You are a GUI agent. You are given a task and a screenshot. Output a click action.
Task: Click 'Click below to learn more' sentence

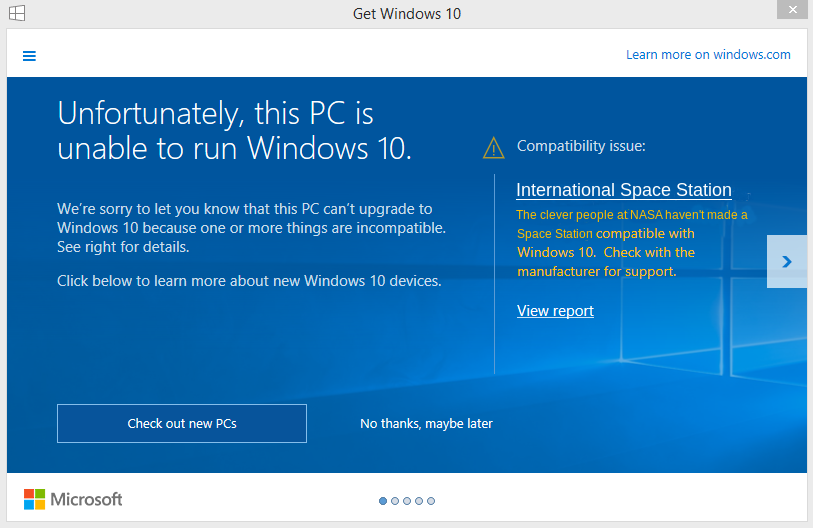coord(249,281)
